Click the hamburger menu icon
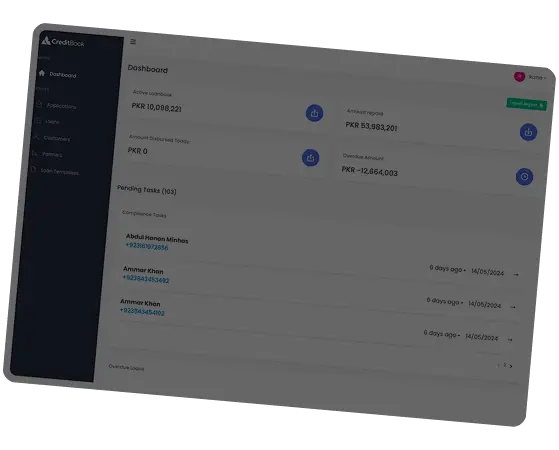 point(133,42)
